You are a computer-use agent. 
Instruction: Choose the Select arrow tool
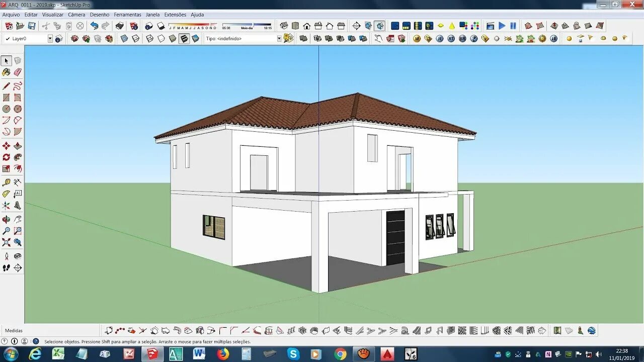coord(7,61)
